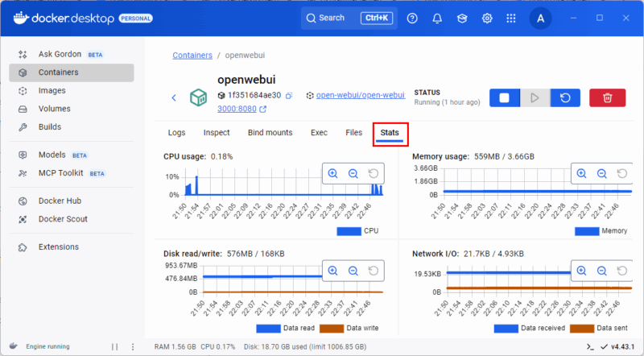Open the apps grid icon in header

pyautogui.click(x=511, y=18)
